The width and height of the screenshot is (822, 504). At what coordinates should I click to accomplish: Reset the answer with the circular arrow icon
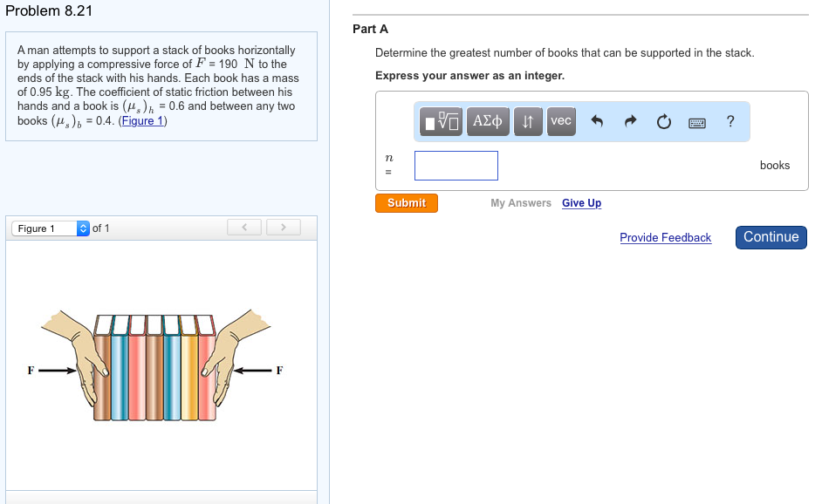(663, 121)
